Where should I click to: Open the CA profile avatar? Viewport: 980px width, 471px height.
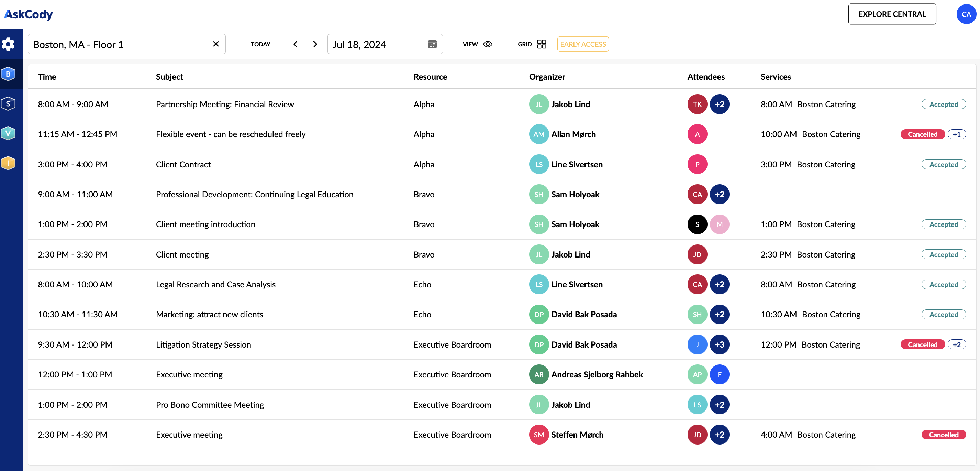[x=966, y=14]
